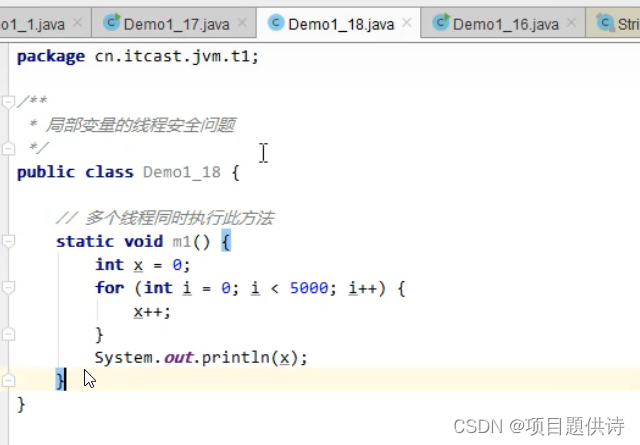Screen dimensions: 640x445
Task: Click the '// 多个线程同时执行此方法' comment
Action: coord(165,218)
